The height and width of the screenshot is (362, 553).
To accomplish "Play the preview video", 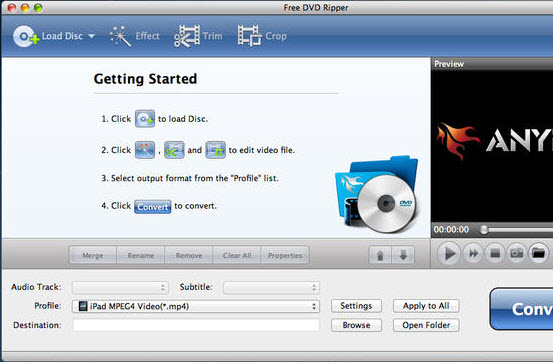I will [449, 253].
